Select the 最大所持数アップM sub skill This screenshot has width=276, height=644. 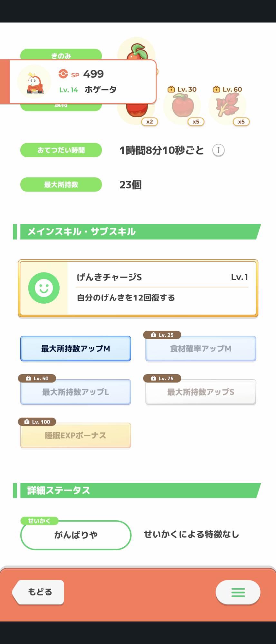[x=76, y=349]
